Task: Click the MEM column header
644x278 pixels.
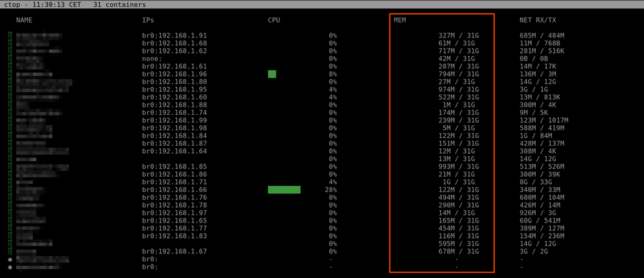Action: [400, 20]
